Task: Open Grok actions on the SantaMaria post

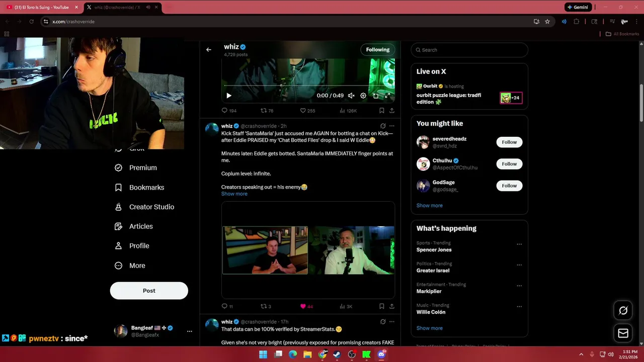Action: pyautogui.click(x=383, y=126)
